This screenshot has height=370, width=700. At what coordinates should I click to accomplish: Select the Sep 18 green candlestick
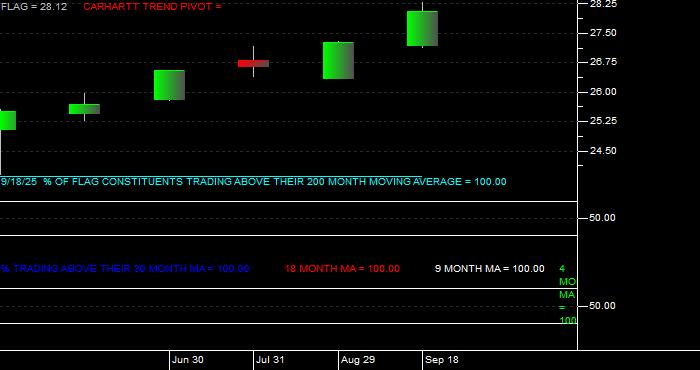[x=422, y=29]
